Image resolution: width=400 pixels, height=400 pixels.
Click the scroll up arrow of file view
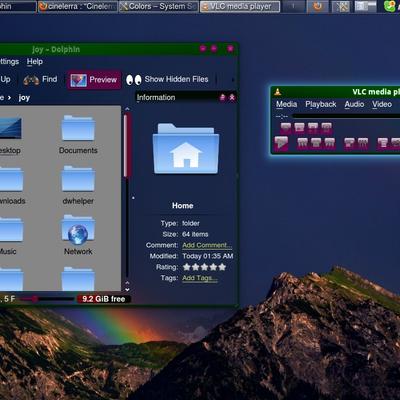coord(127,109)
